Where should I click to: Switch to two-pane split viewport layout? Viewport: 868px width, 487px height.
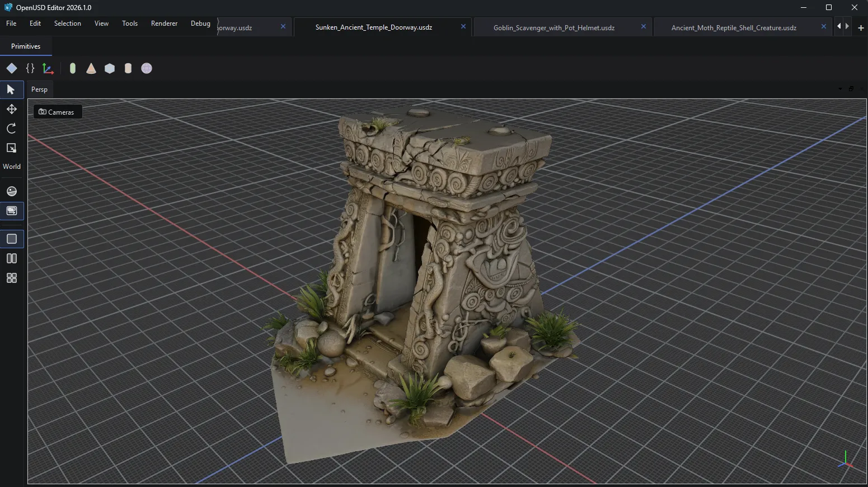[11, 258]
